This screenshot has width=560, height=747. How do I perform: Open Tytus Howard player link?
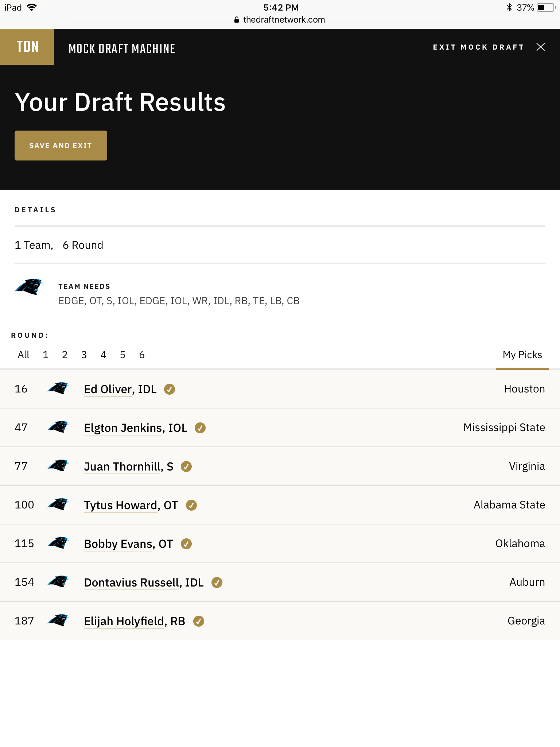[131, 505]
